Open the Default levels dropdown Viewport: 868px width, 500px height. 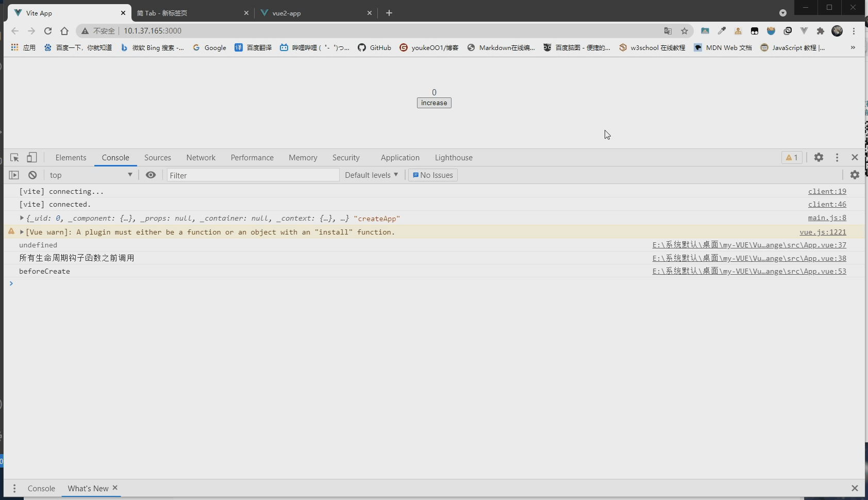tap(371, 175)
